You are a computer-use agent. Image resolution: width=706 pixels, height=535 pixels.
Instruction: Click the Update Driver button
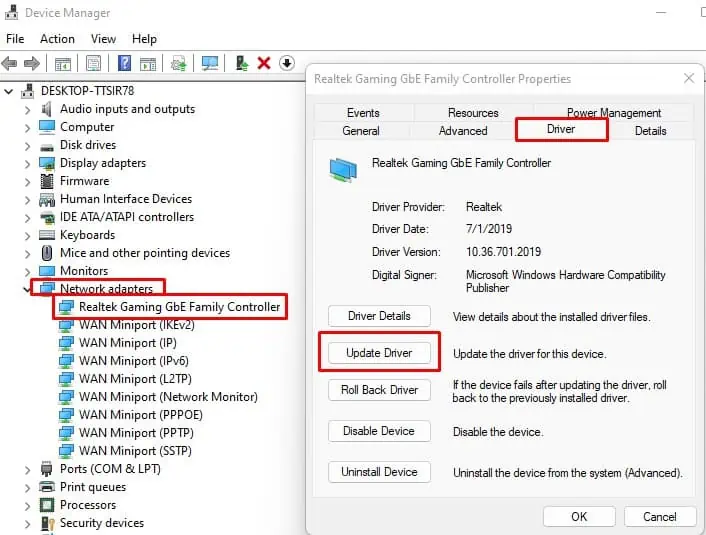(379, 353)
